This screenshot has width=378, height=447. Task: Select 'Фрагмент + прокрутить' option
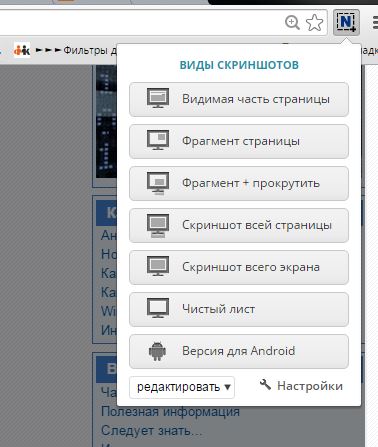pyautogui.click(x=239, y=183)
